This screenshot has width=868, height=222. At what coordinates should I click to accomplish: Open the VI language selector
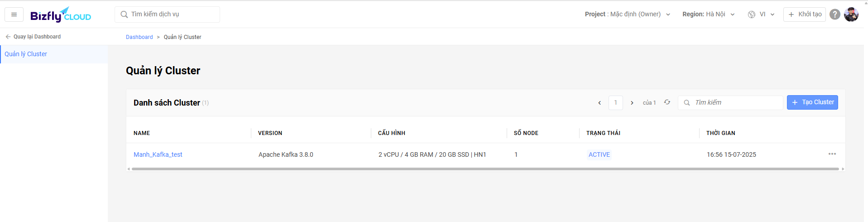(761, 14)
